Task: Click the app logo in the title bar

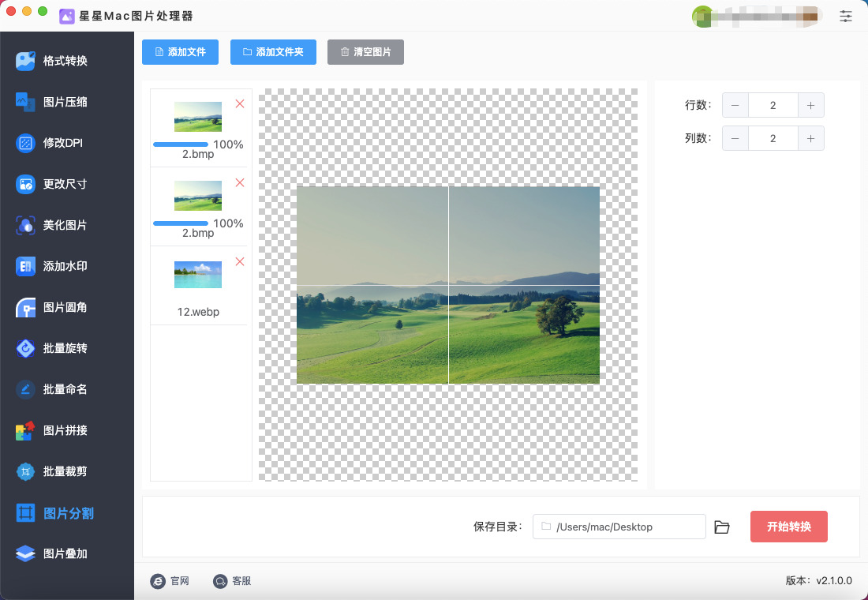Action: (x=67, y=16)
